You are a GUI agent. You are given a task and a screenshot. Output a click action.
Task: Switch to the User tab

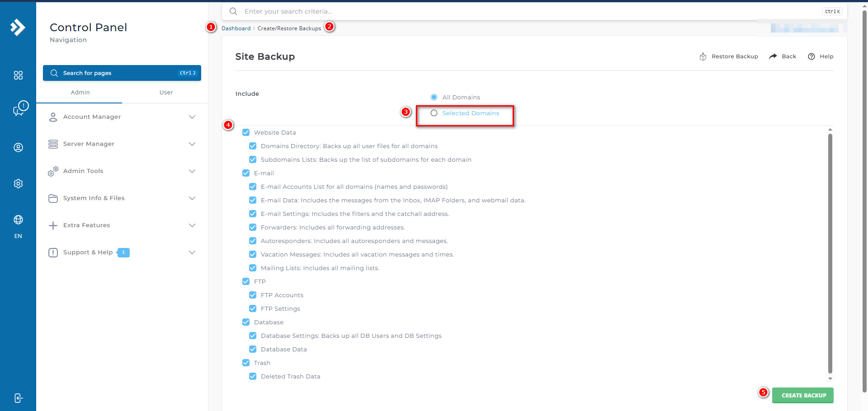(x=166, y=92)
